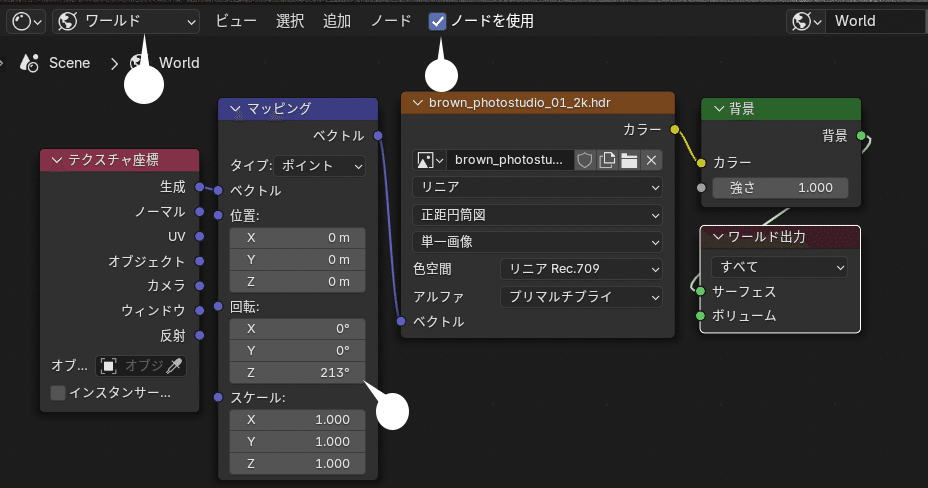928x488 pixels.
Task: Click the 回転 Z 213° field
Action: pyautogui.click(x=298, y=373)
